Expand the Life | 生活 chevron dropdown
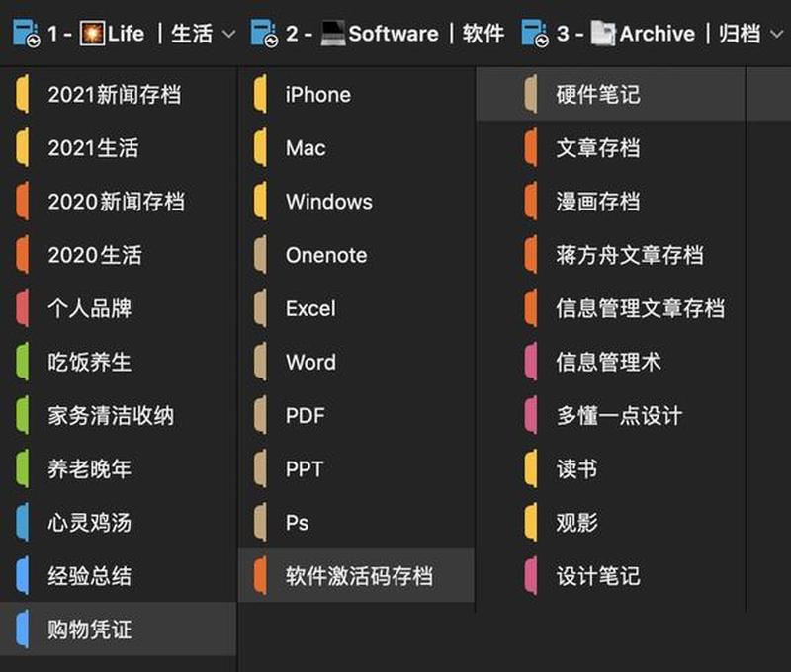The height and width of the screenshot is (672, 791). (228, 35)
